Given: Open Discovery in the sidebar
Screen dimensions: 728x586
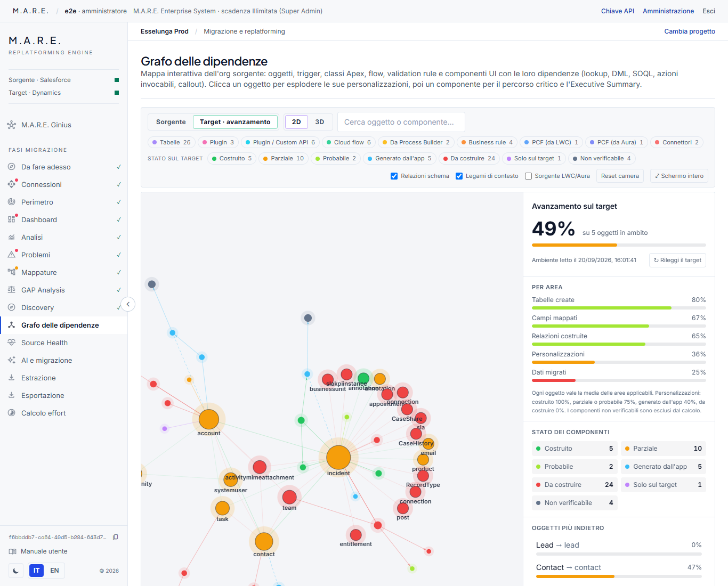Looking at the screenshot, I should [64, 307].
